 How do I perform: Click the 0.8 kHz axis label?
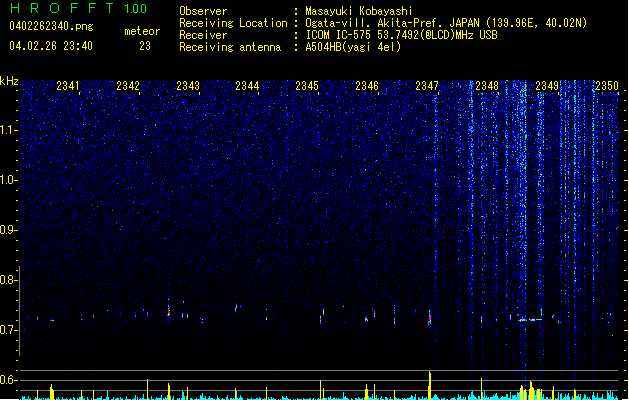(8, 280)
